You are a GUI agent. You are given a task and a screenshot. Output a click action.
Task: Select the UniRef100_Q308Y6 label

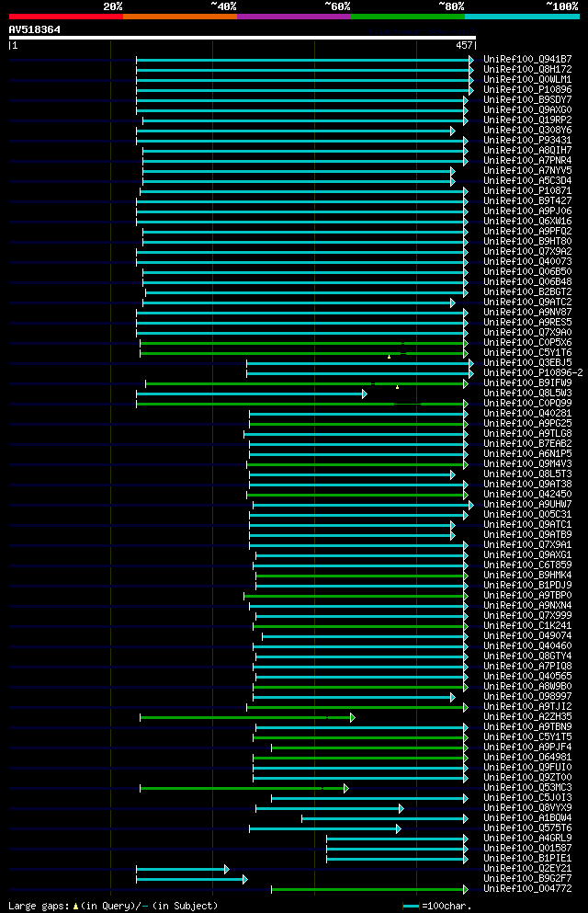pos(527,131)
